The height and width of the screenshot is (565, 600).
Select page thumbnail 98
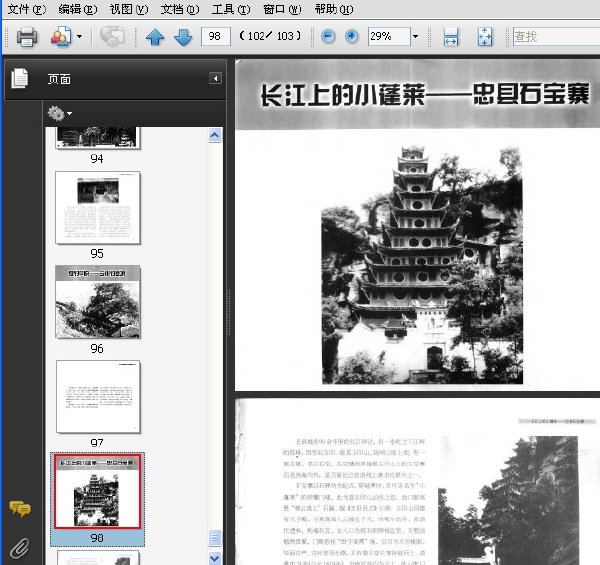97,491
